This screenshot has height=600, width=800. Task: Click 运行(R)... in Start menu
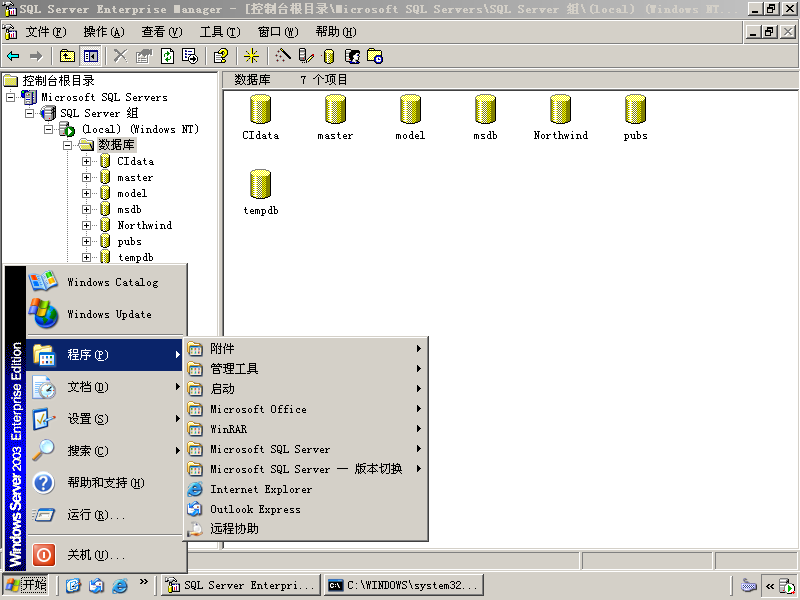click(106, 515)
